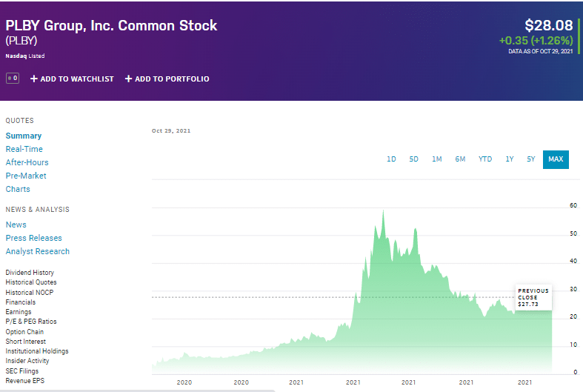
Task: View Institutional Holdings
Action: click(37, 351)
